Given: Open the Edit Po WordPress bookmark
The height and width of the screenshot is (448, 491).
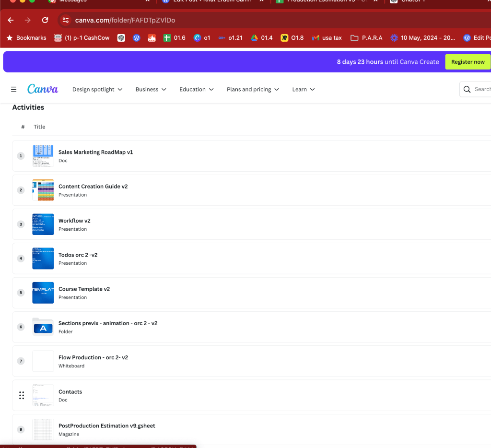Looking at the screenshot, I should (477, 38).
